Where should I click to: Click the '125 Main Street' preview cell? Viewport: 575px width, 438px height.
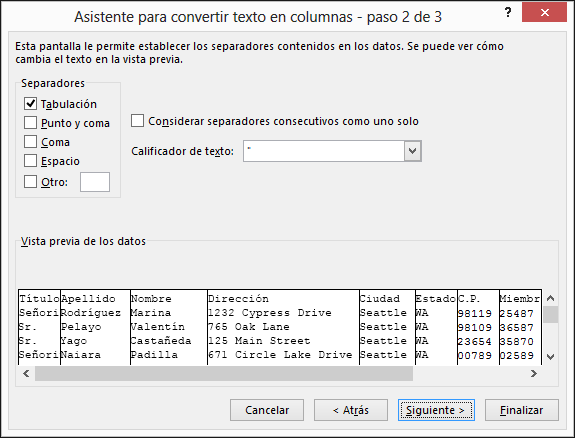pyautogui.click(x=259, y=341)
